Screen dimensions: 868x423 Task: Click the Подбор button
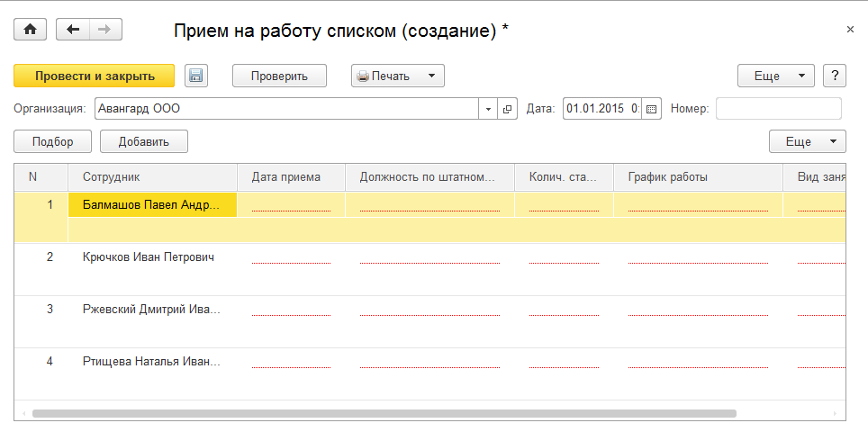[x=52, y=141]
